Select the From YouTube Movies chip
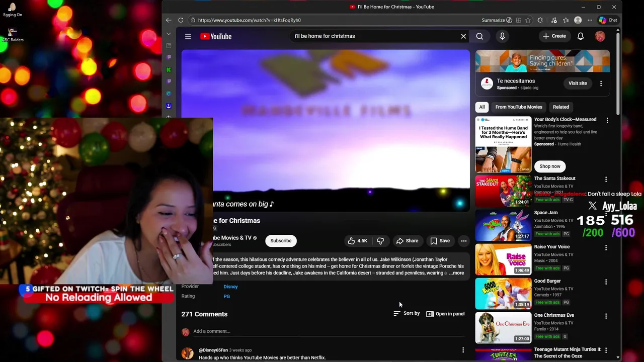644x362 pixels. (x=519, y=107)
